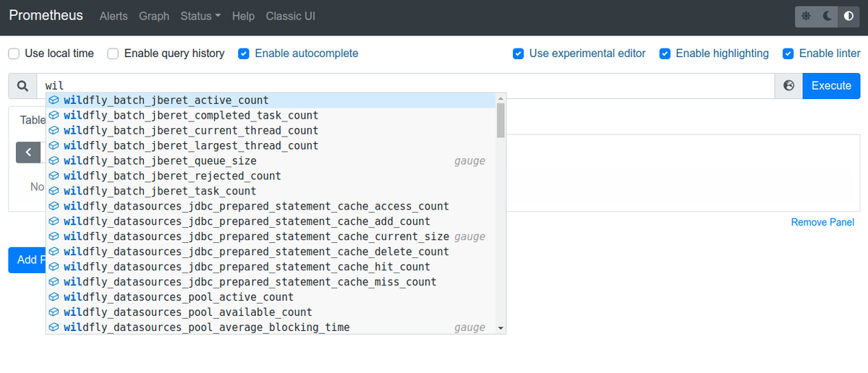Open the Status dropdown menu
The width and height of the screenshot is (868, 373).
tap(200, 16)
